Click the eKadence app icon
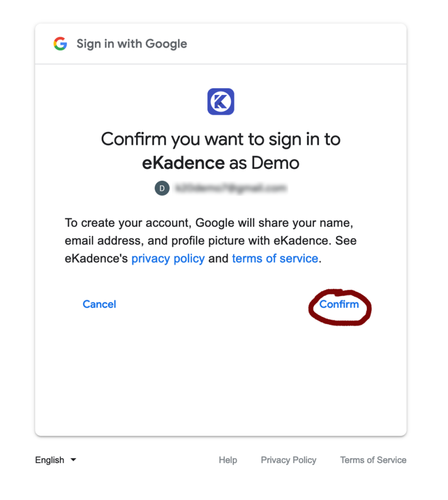The height and width of the screenshot is (500, 448). coord(221,102)
